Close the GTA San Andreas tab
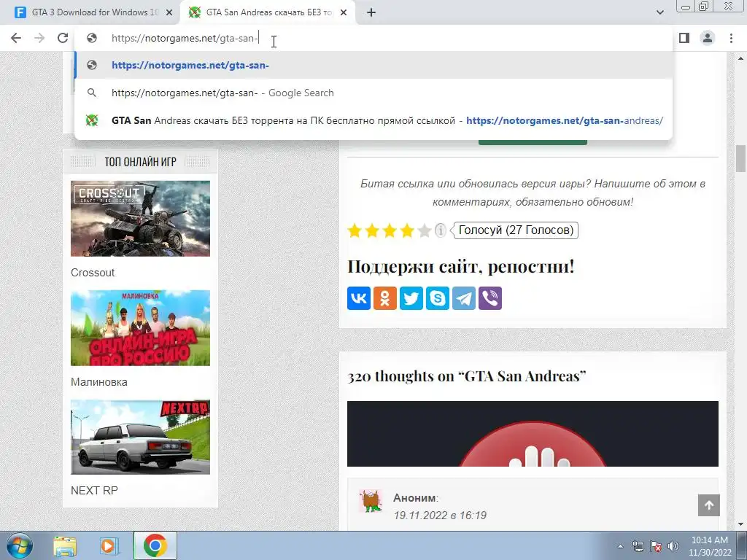Image resolution: width=747 pixels, height=560 pixels. pos(344,12)
